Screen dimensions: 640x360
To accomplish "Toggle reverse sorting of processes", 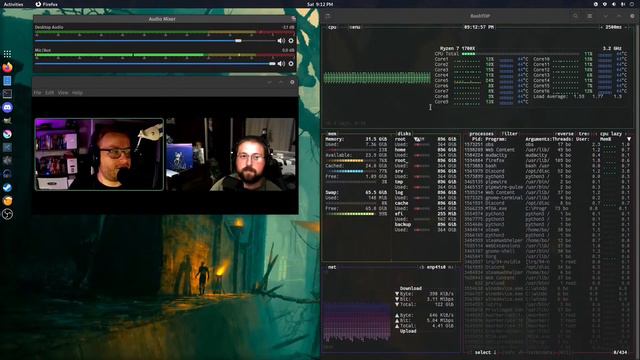I will coord(564,134).
